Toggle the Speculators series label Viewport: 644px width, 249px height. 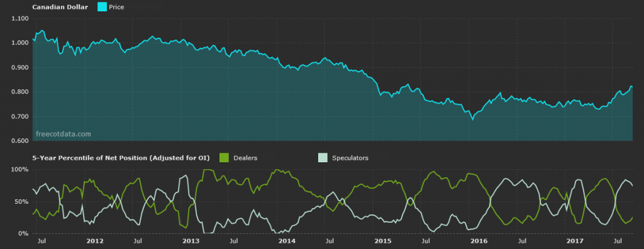pyautogui.click(x=350, y=158)
